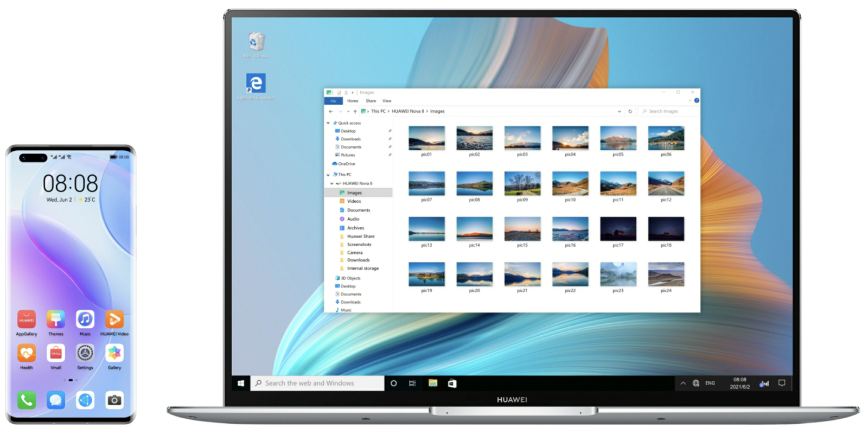Screen dimensions: 868x435
Task: Open the Camera app in the phone dock
Action: [x=114, y=400]
